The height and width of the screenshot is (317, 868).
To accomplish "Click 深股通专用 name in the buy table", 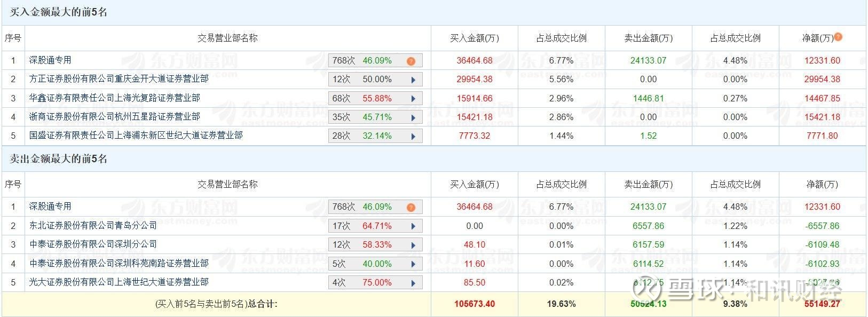I will pyautogui.click(x=50, y=60).
